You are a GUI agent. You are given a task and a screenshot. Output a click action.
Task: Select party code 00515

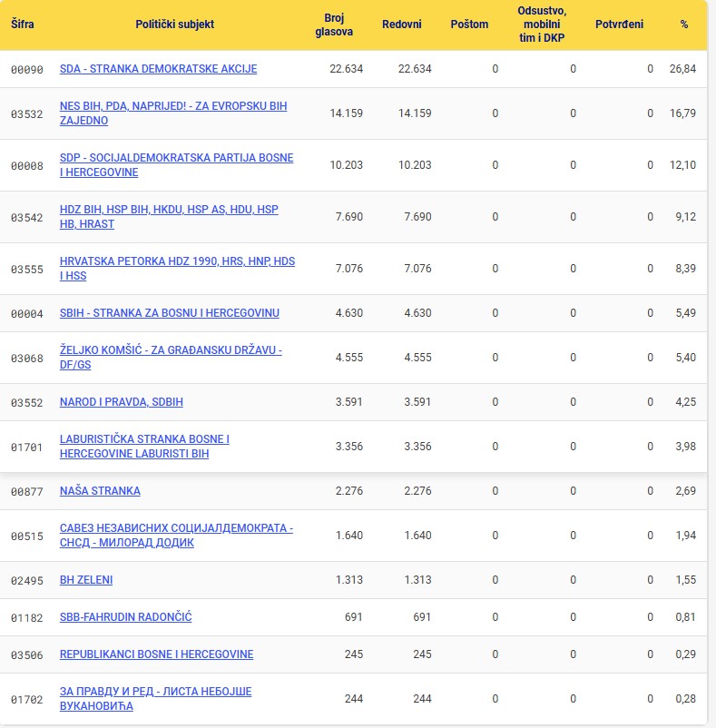click(27, 536)
